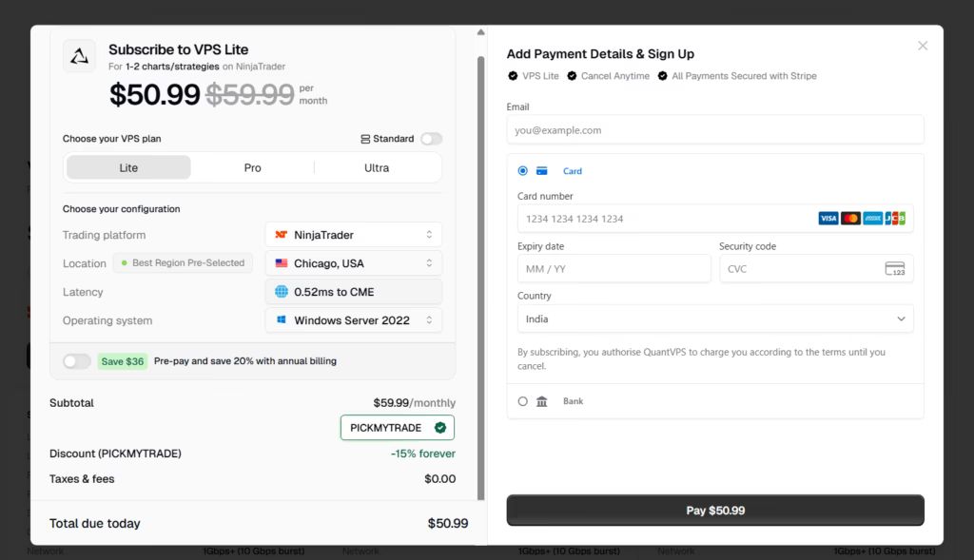Click the US flag icon beside Chicago
Viewport: 974px width, 560px height.
pos(280,262)
